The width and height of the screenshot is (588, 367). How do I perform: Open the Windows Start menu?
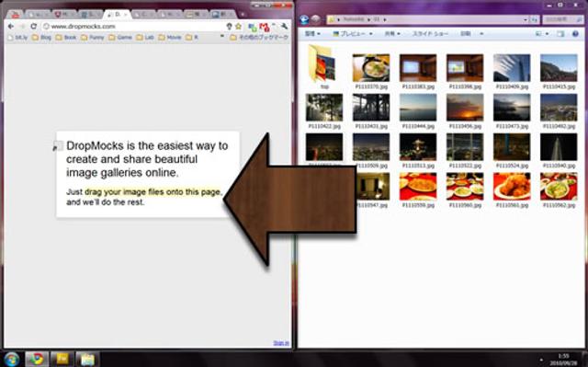(11, 359)
